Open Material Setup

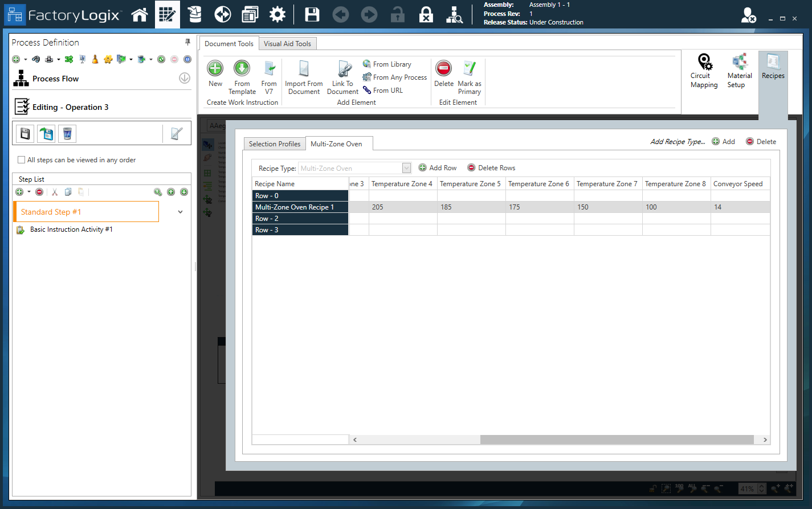pyautogui.click(x=739, y=71)
